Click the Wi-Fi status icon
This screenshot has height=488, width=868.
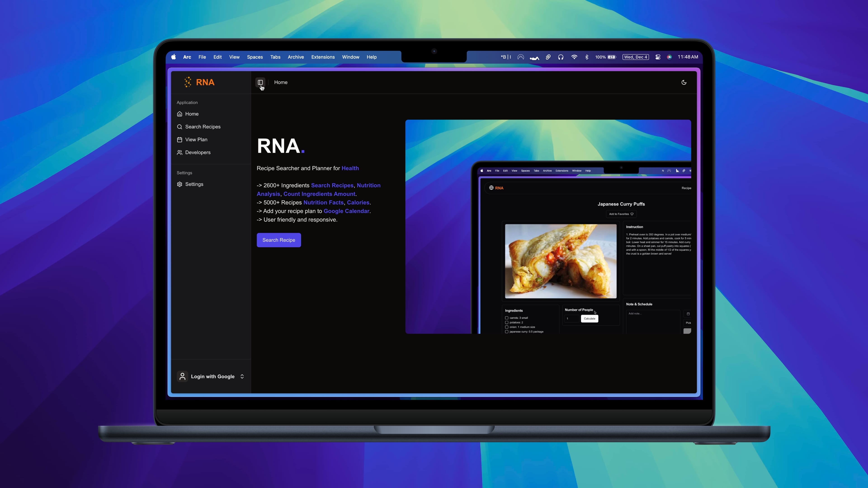click(574, 57)
